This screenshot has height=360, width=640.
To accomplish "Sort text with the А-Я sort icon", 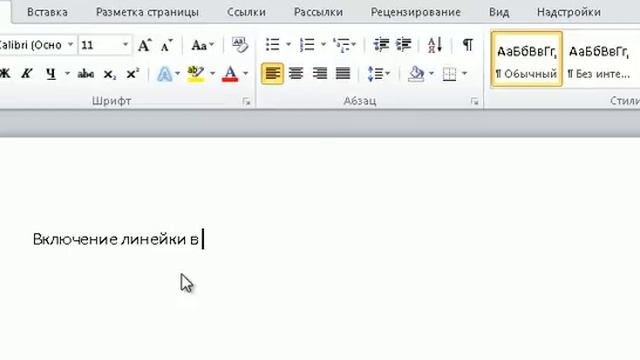I will coord(435,44).
